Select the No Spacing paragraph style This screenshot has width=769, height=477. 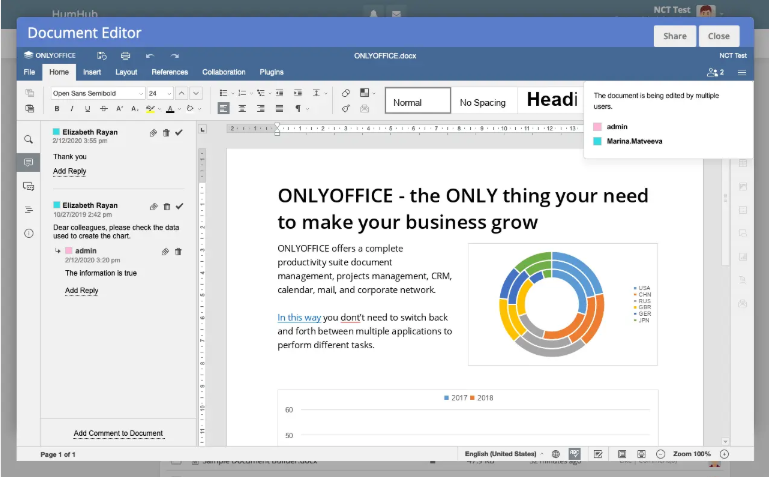point(484,100)
